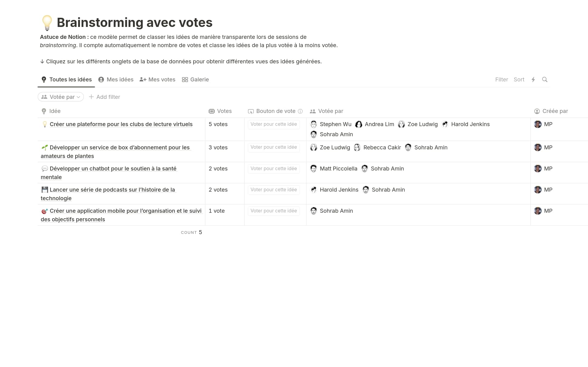Viewport: 588px width, 367px height.
Task: Open database search magnifier icon
Action: pos(545,80)
